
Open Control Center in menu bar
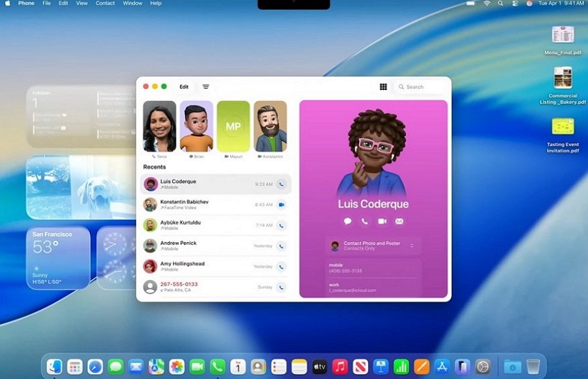(x=515, y=3)
